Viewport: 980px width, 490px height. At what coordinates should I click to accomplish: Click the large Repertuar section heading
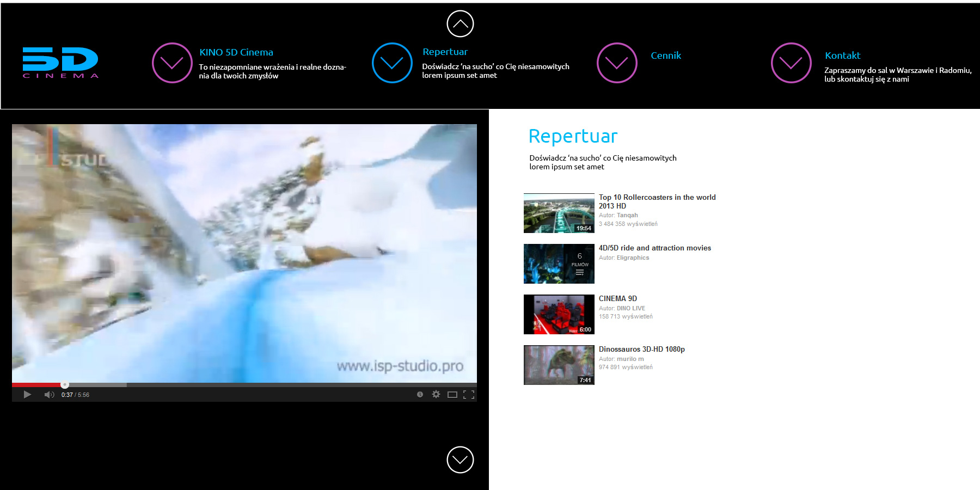(x=573, y=136)
